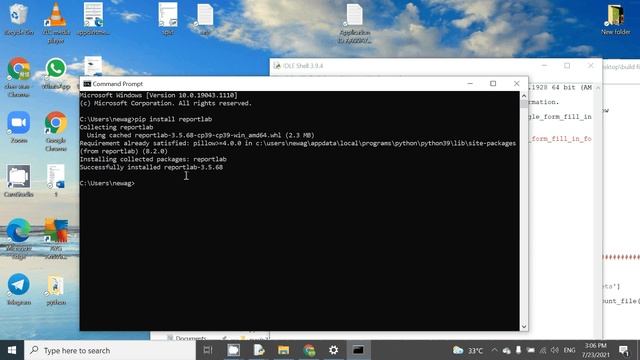Open Settings gear in taskbar

(x=333, y=350)
